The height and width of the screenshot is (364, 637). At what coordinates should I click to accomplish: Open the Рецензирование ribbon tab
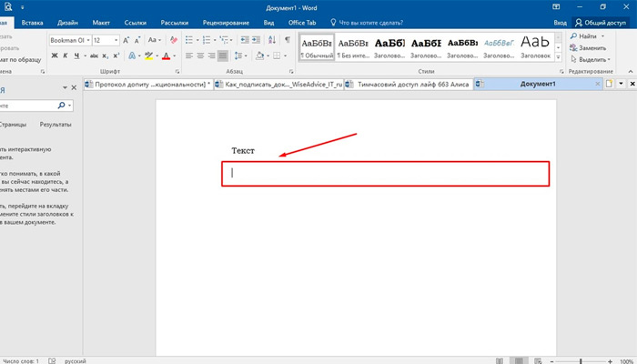tap(226, 23)
